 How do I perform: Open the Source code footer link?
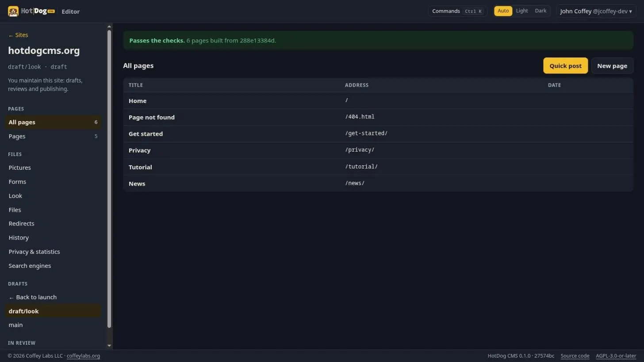click(575, 356)
